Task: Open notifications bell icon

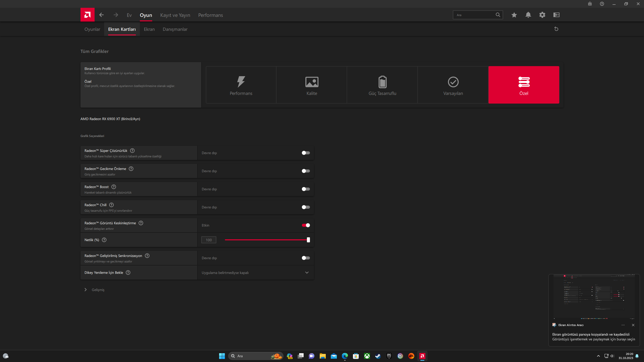Action: pos(528,15)
